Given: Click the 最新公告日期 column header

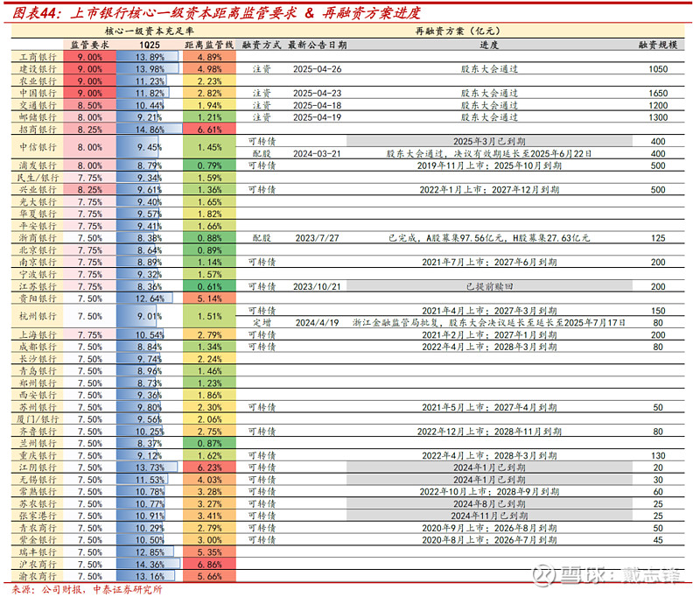Looking at the screenshot, I should [316, 43].
